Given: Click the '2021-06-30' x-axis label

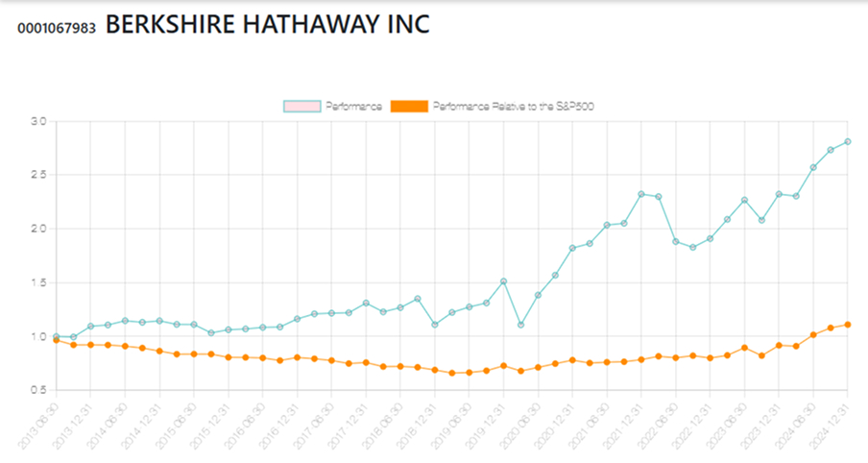Looking at the screenshot, I should click(590, 426).
